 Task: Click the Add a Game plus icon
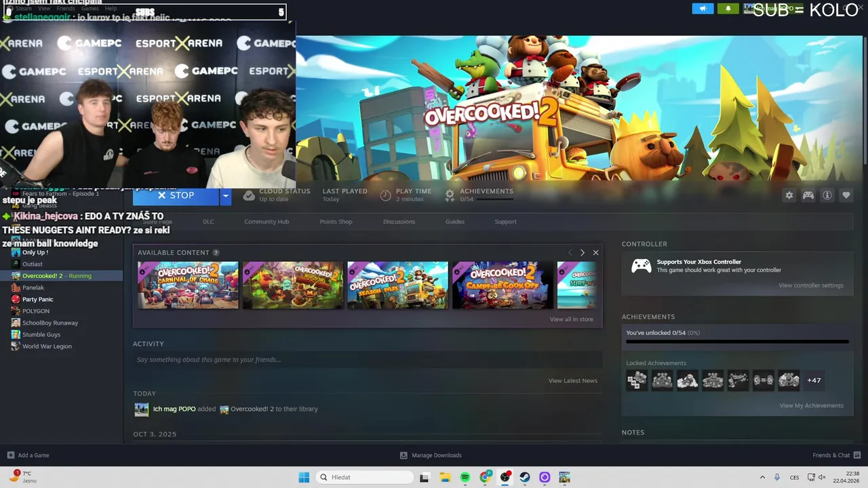tap(10, 455)
